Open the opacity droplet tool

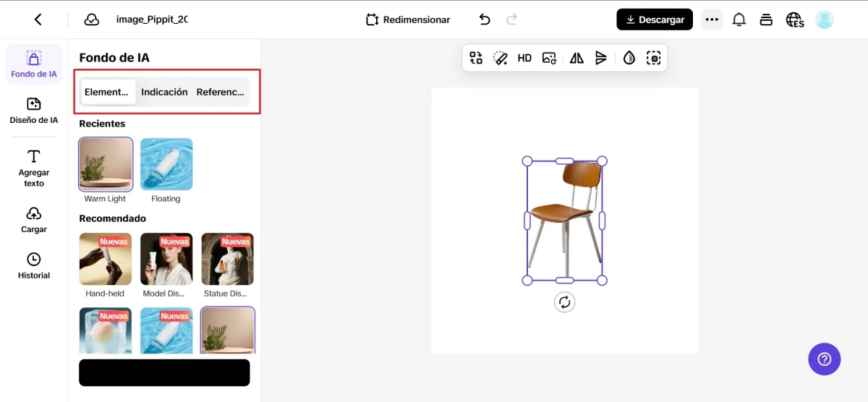point(629,59)
